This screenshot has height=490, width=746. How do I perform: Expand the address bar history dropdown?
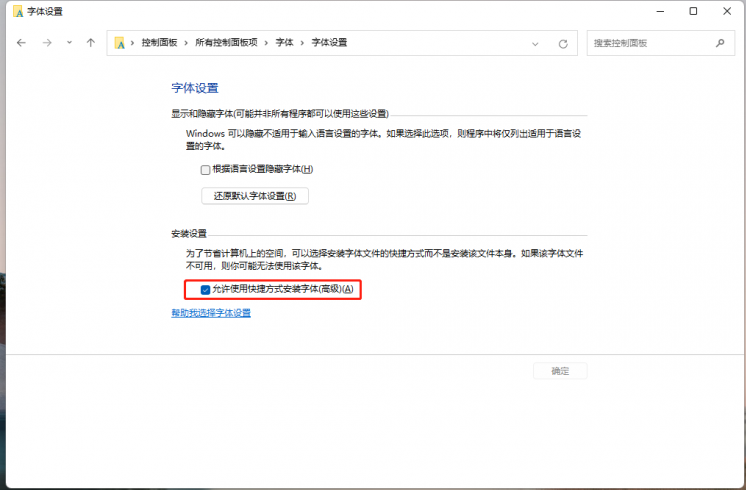536,44
